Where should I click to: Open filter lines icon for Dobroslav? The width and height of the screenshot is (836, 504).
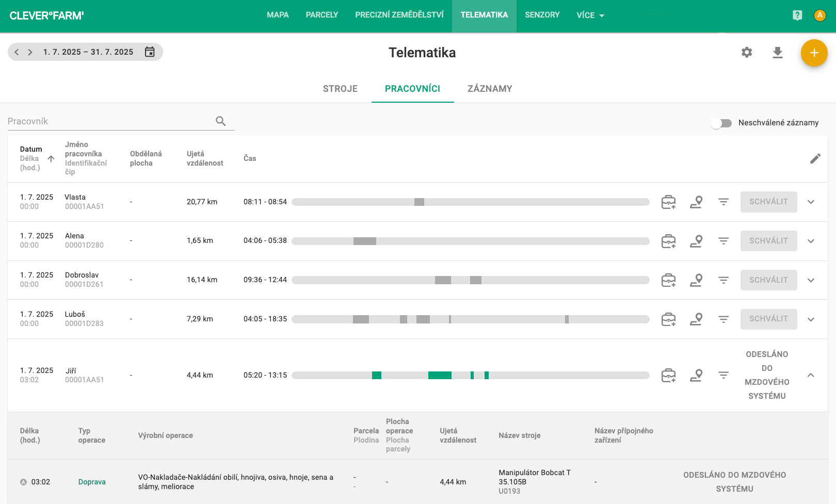(x=724, y=280)
